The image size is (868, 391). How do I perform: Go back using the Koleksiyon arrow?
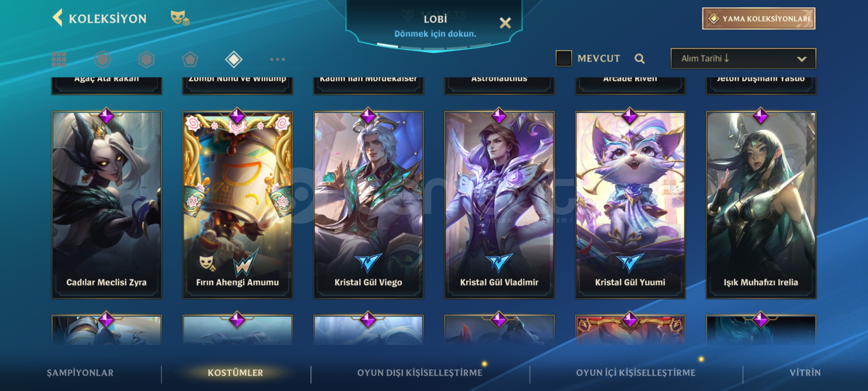click(x=58, y=18)
